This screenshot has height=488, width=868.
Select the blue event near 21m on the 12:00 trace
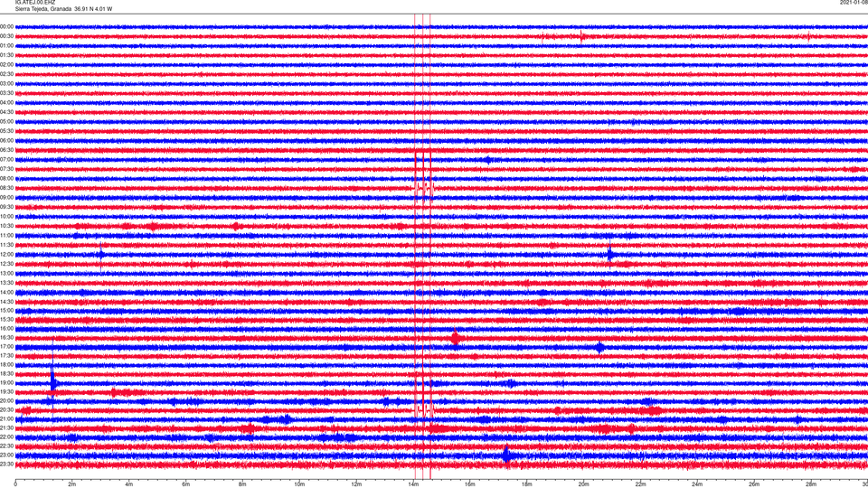[610, 255]
